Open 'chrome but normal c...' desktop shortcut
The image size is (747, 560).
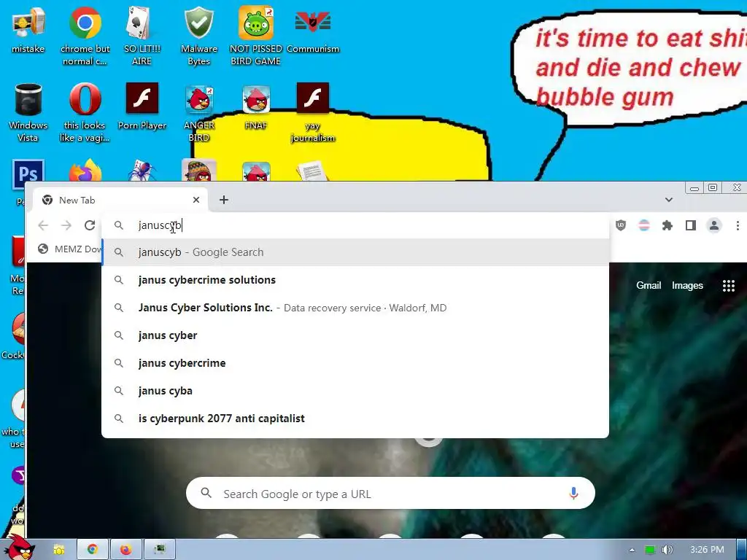(x=85, y=36)
